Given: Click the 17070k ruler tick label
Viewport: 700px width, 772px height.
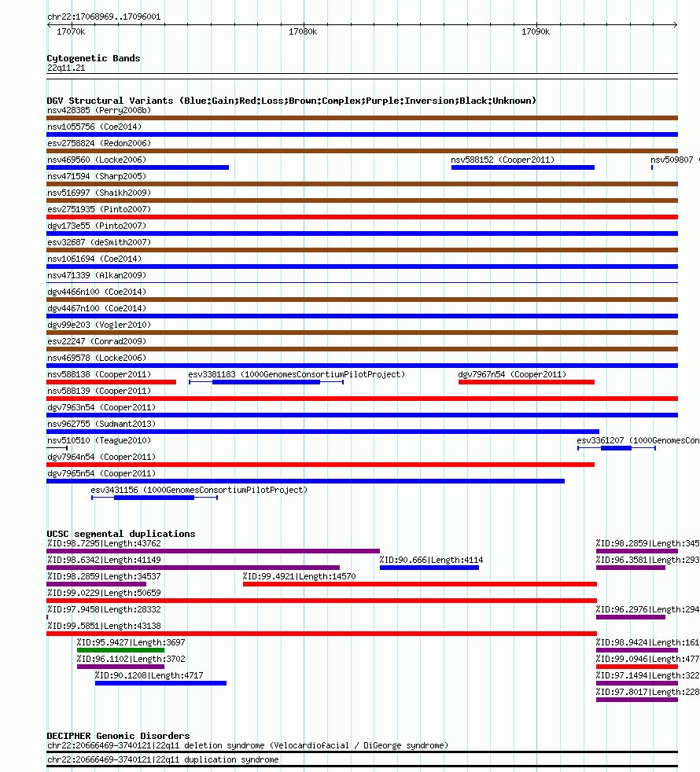Looking at the screenshot, I should [x=71, y=31].
